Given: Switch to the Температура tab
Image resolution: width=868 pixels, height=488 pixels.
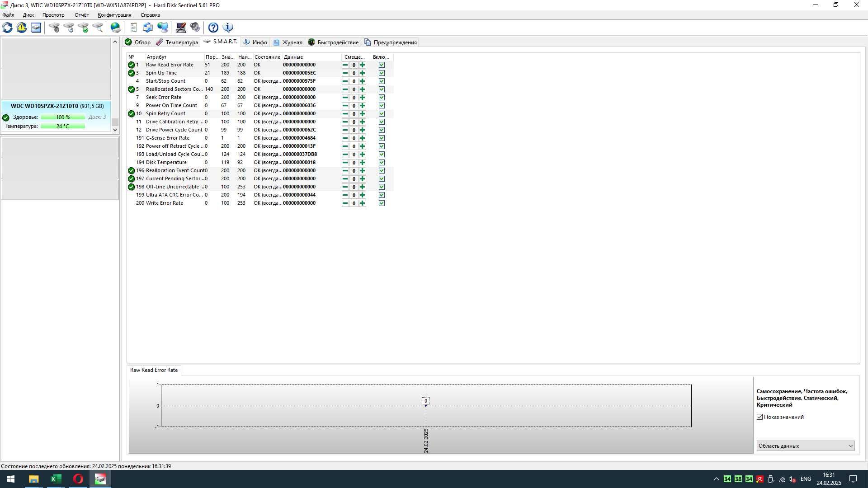Looking at the screenshot, I should pyautogui.click(x=177, y=42).
